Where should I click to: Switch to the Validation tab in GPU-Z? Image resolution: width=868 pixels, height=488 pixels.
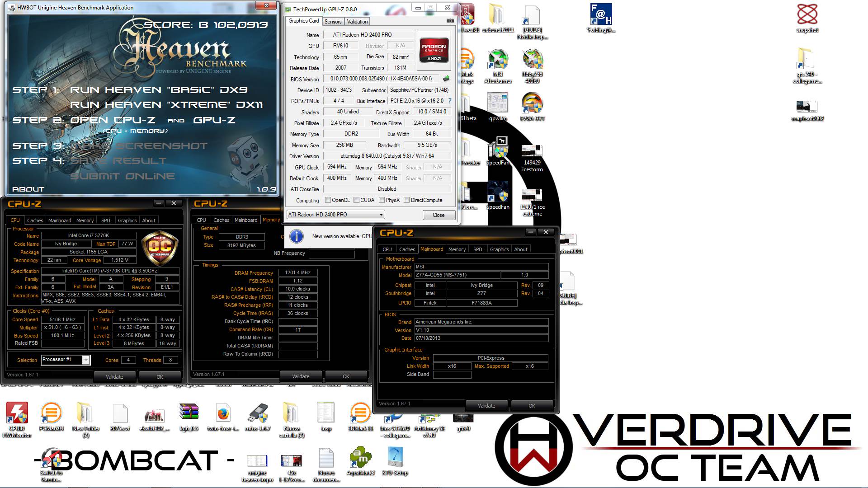357,22
